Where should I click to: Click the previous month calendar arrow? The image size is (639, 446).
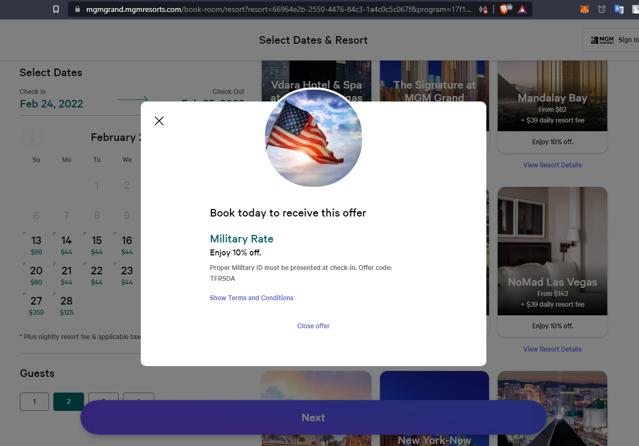33,137
